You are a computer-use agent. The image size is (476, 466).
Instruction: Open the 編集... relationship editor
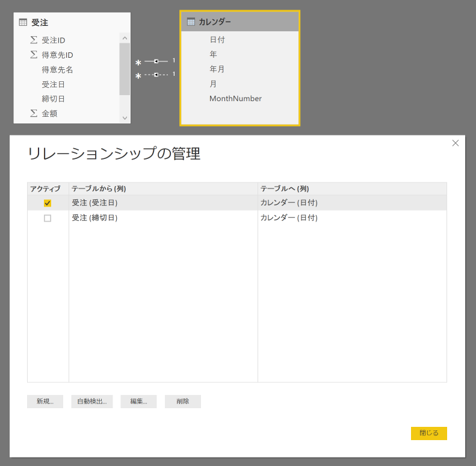coord(139,402)
